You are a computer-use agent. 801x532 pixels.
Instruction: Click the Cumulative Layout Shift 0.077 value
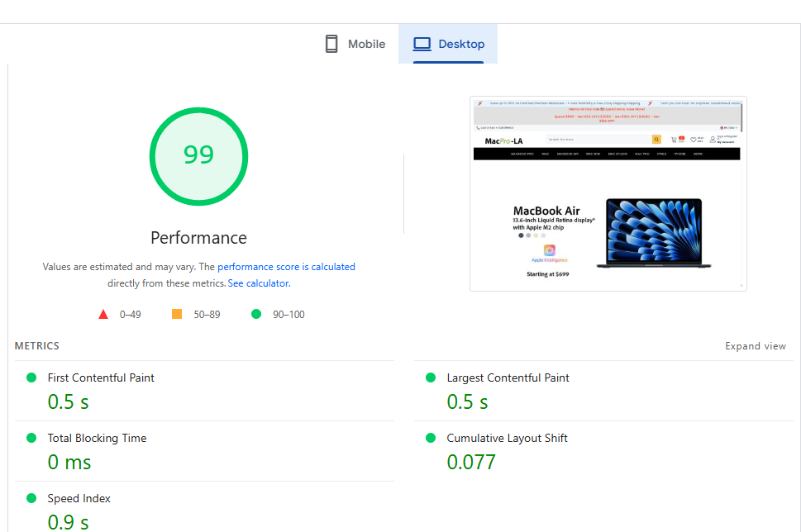tap(471, 463)
